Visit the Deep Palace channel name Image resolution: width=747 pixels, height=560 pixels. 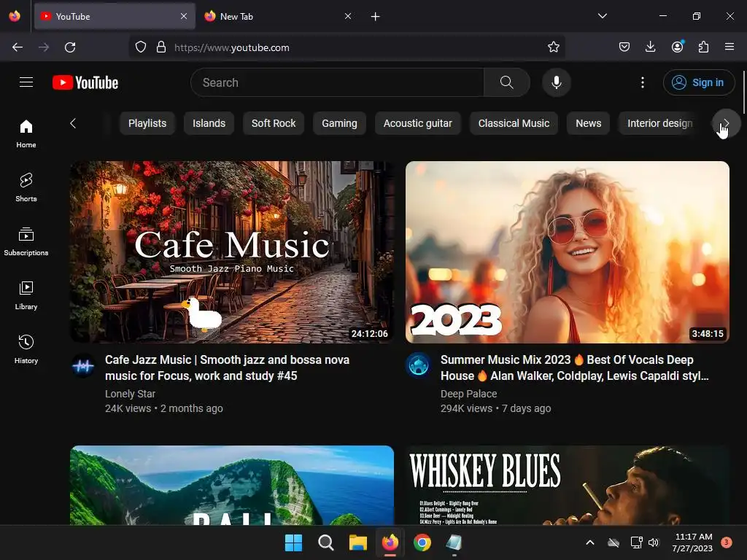tap(469, 394)
